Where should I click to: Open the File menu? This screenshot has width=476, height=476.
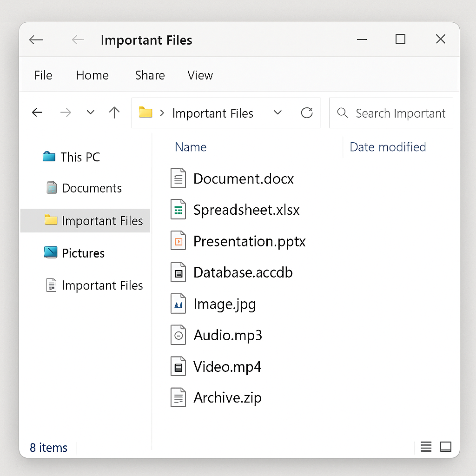pos(43,75)
